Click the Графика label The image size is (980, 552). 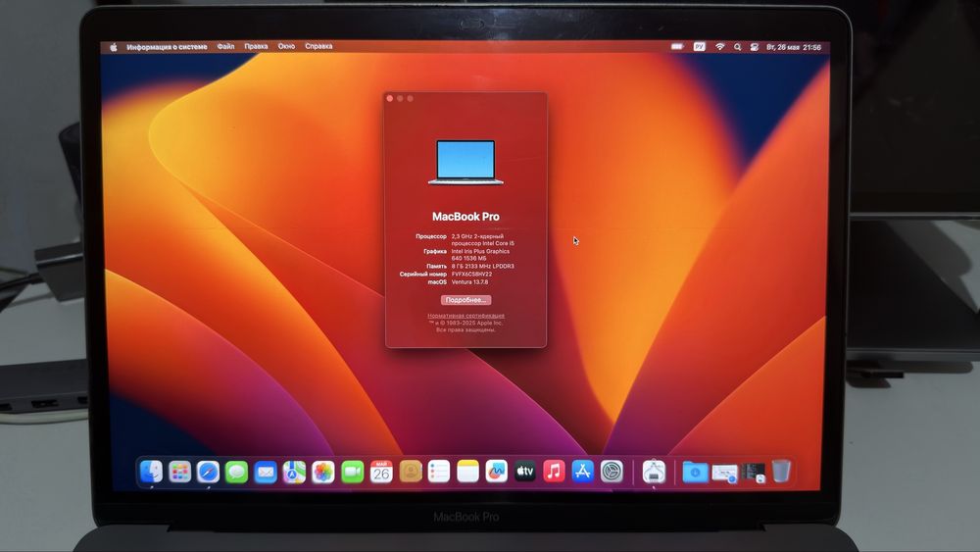(435, 251)
